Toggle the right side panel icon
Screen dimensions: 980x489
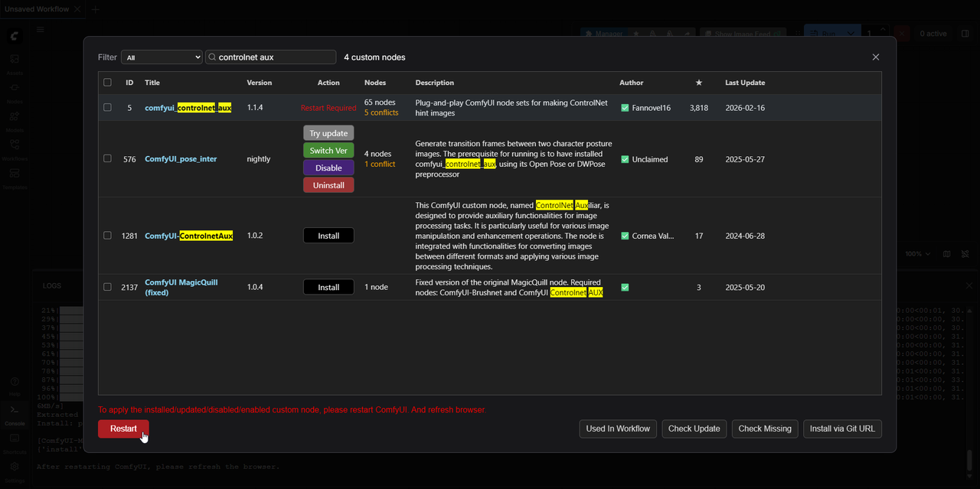(965, 34)
